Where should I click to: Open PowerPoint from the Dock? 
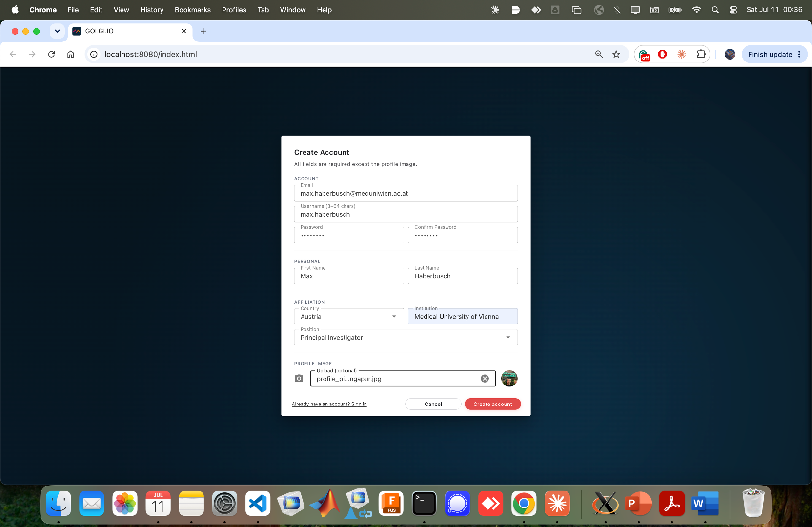click(639, 504)
